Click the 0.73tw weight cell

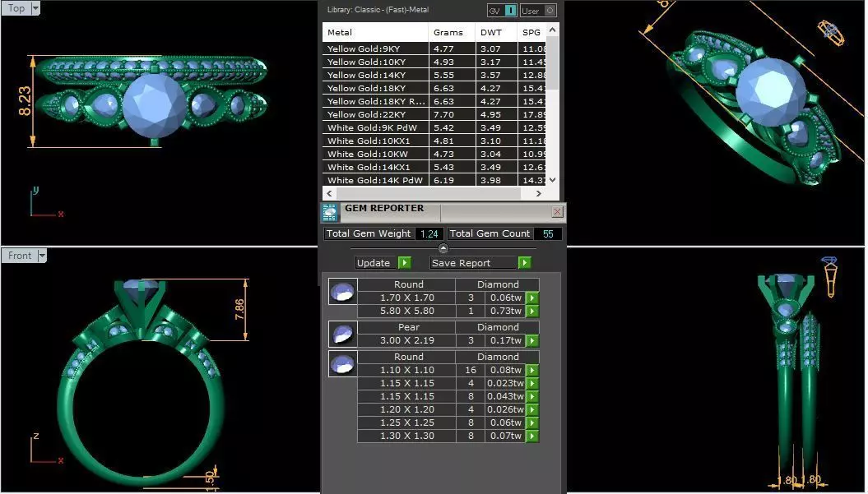tap(505, 311)
